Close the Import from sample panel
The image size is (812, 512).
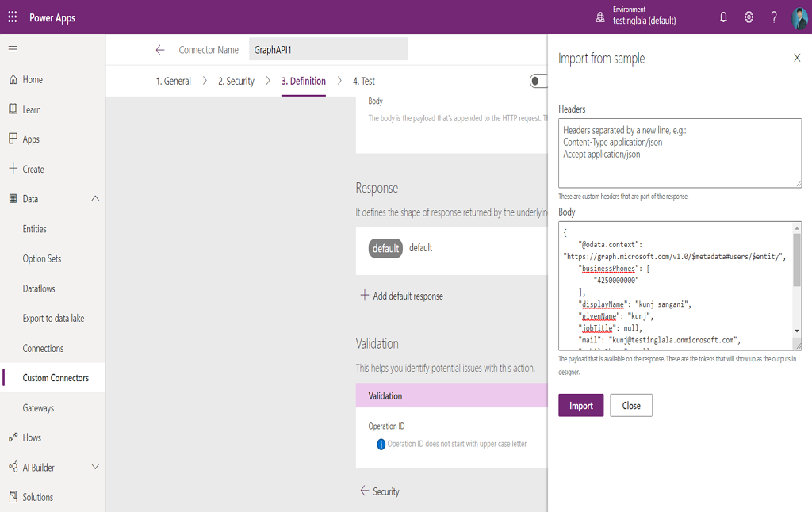pyautogui.click(x=797, y=58)
